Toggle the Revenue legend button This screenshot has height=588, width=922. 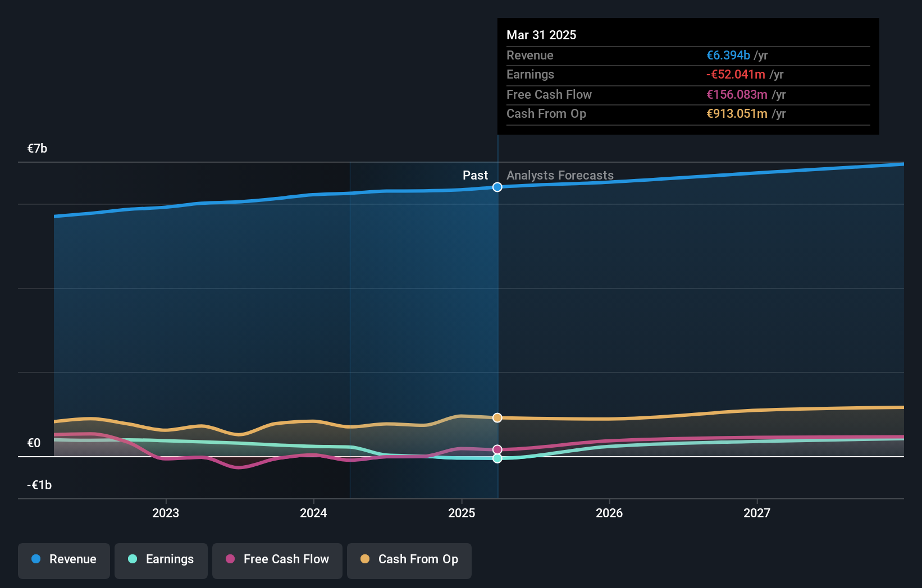(x=64, y=561)
